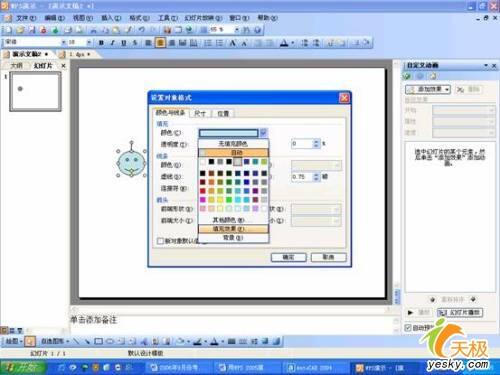Open the View menu
500x375 pixels.
tap(83, 18)
